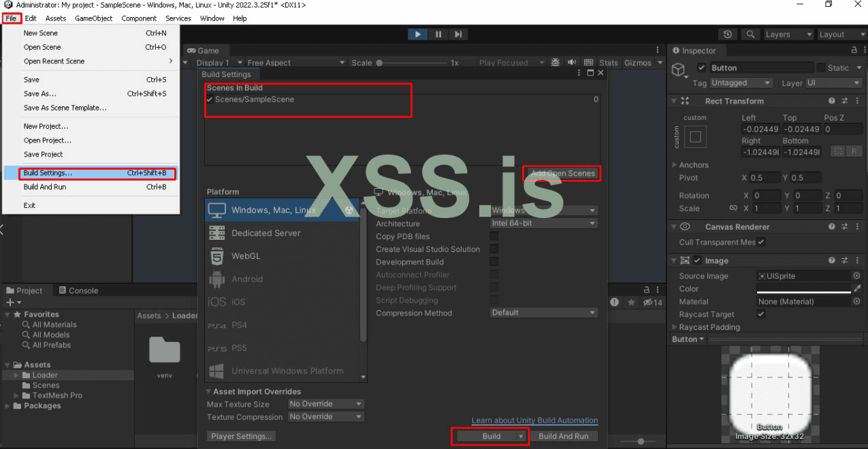
Task: Click the Build button
Action: (491, 436)
